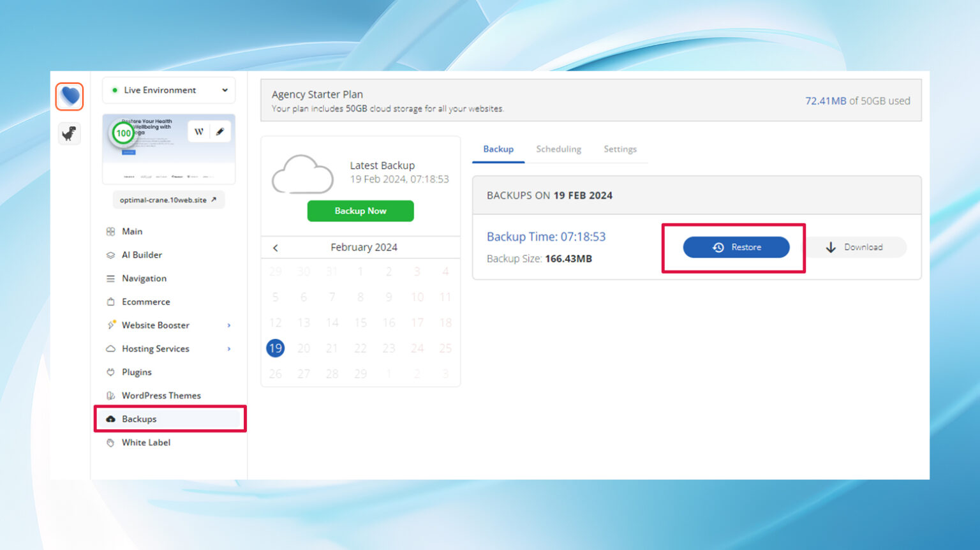
Task: Click the Hosting Services cloud icon
Action: click(111, 348)
